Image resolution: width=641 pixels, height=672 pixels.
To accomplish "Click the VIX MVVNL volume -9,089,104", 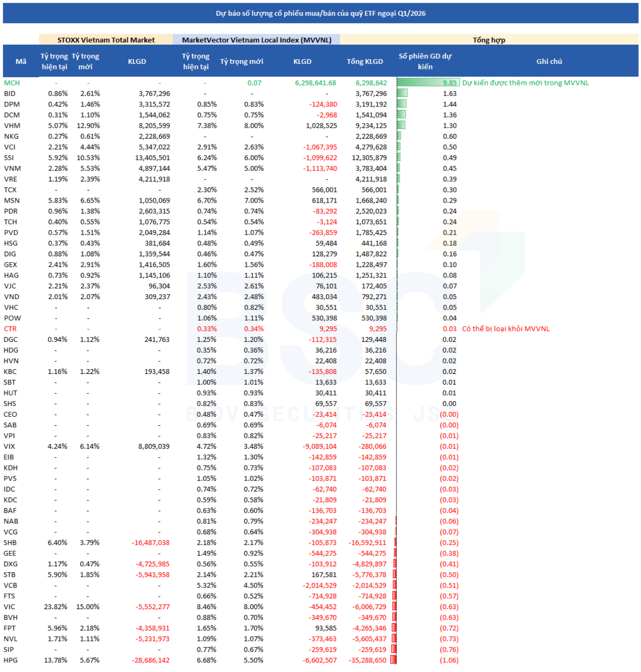I will 320,446.
